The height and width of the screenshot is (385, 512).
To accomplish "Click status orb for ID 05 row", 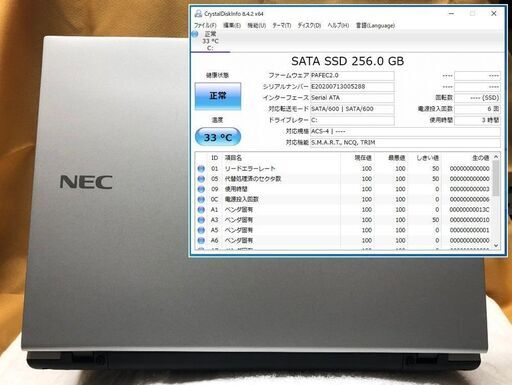I will pos(201,179).
